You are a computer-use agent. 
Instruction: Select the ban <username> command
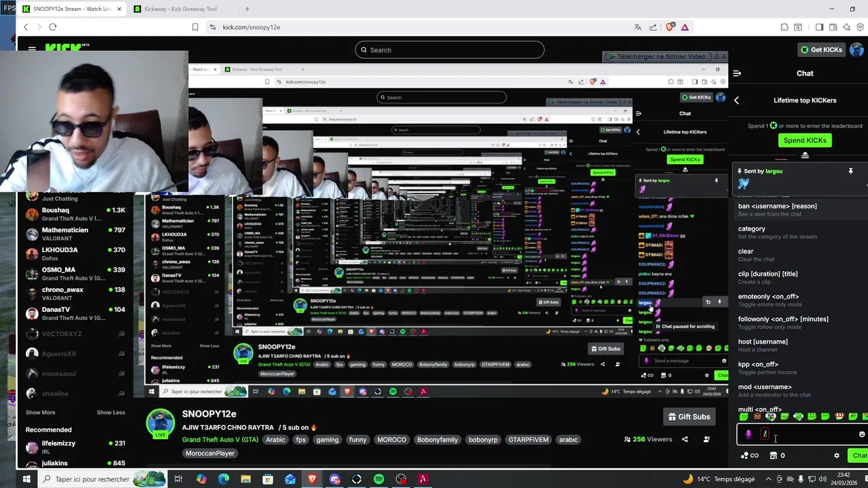click(799, 209)
